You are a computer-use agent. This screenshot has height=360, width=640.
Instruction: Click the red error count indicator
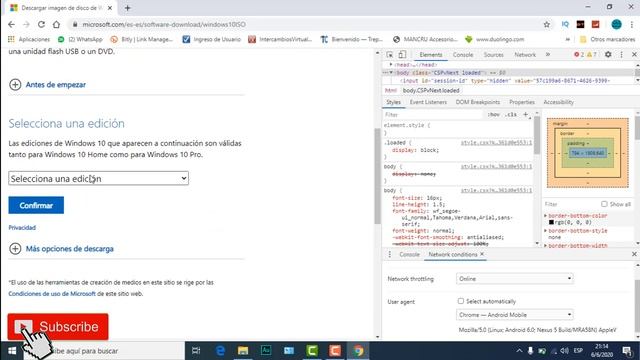click(579, 55)
